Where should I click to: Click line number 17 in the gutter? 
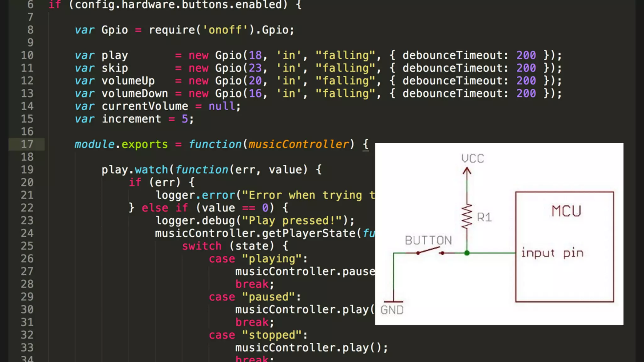point(27,144)
